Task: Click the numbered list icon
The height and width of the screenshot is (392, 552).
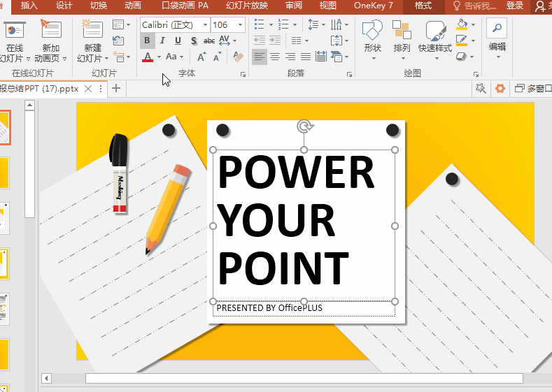Action: 283,24
